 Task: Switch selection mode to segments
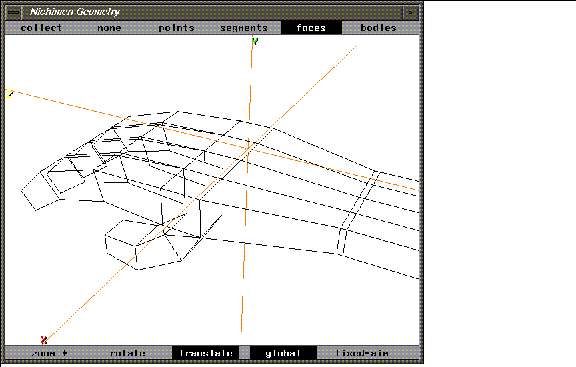point(244,28)
